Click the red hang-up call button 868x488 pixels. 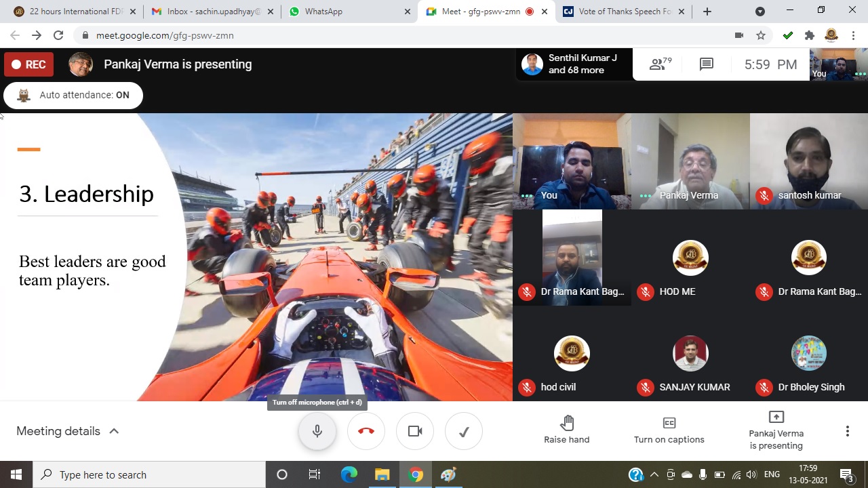pos(366,431)
